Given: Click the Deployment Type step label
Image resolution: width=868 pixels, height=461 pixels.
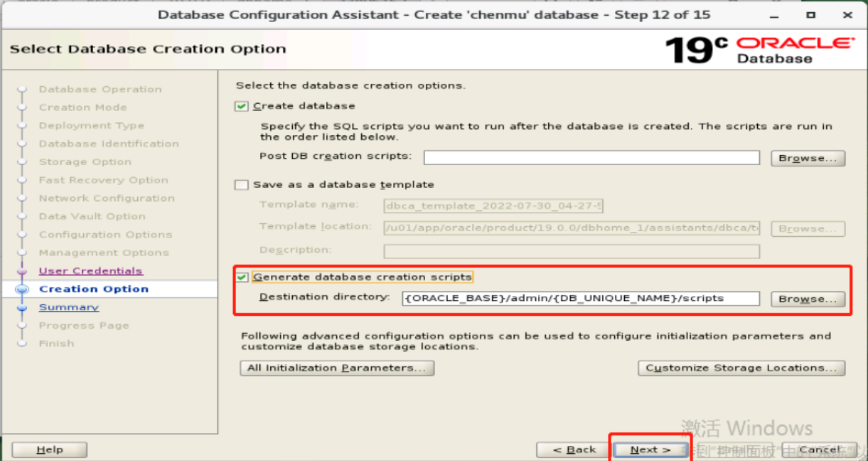Looking at the screenshot, I should tap(92, 126).
